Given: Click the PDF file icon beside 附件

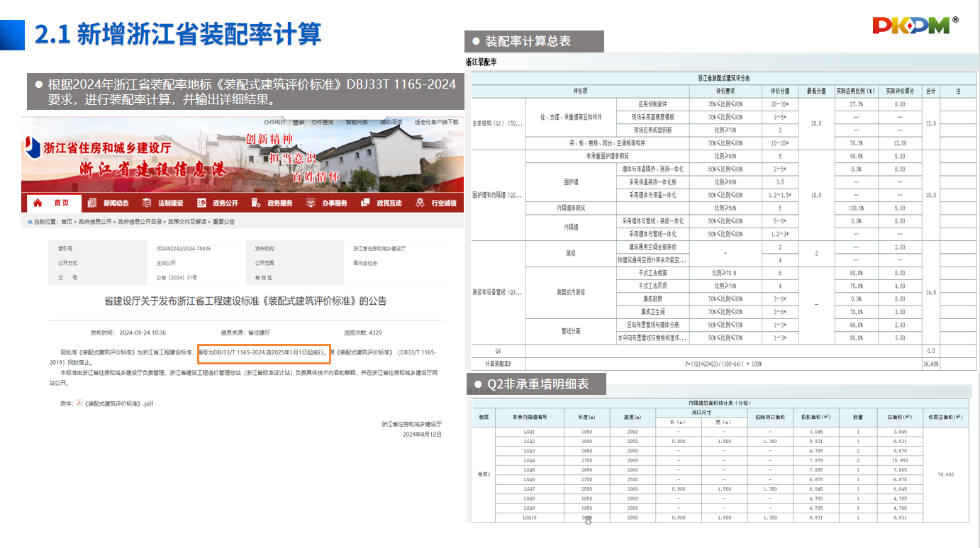Looking at the screenshot, I should (80, 403).
